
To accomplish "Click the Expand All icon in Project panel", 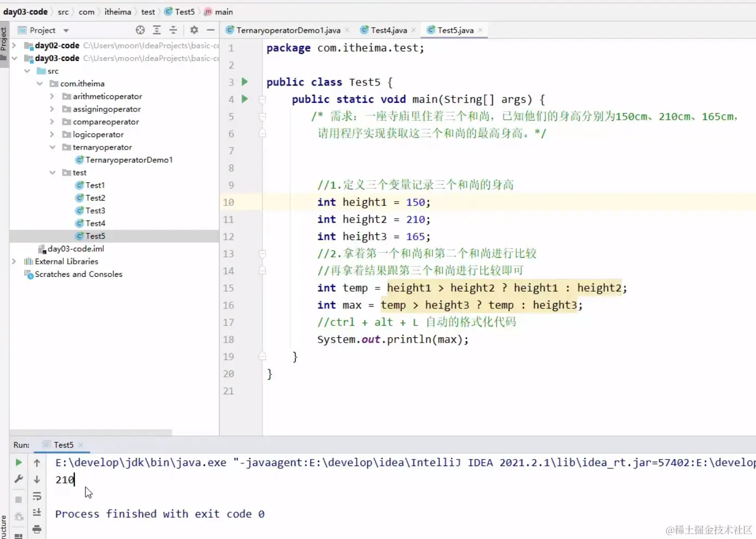I will coord(157,30).
